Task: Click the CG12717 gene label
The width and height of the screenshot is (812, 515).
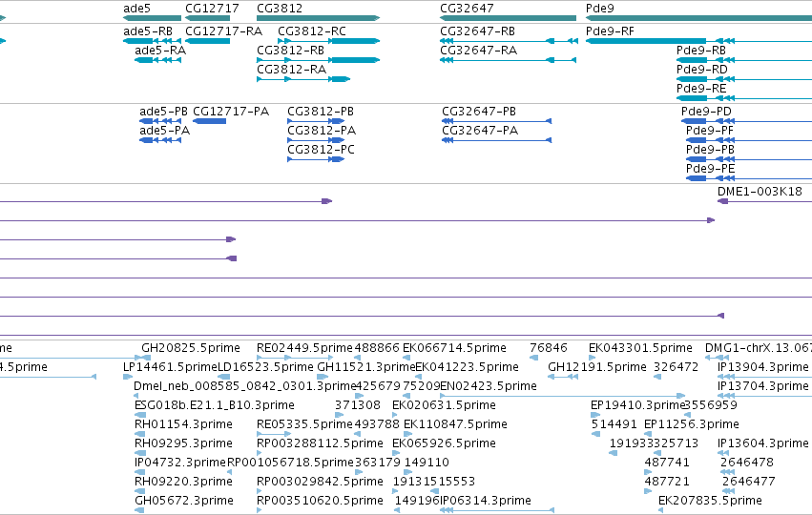Action: (213, 9)
